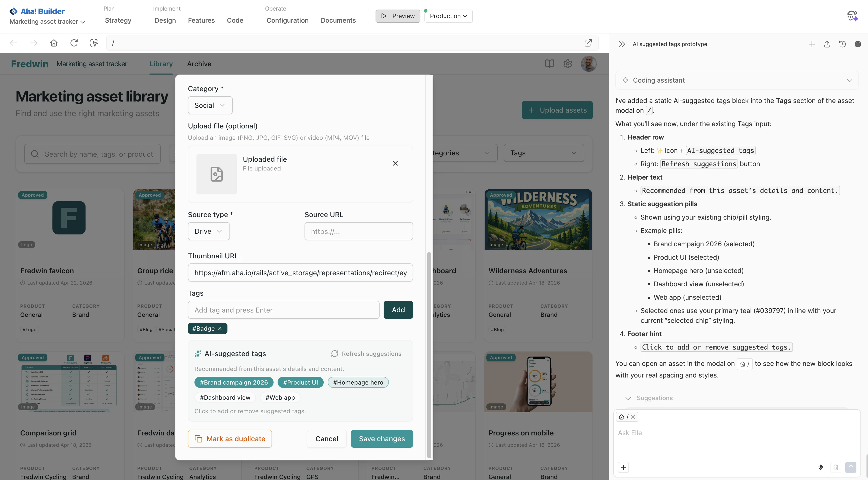Viewport: 868px width, 480px height.
Task: Open the Category dropdown showing Social
Action: (x=210, y=105)
